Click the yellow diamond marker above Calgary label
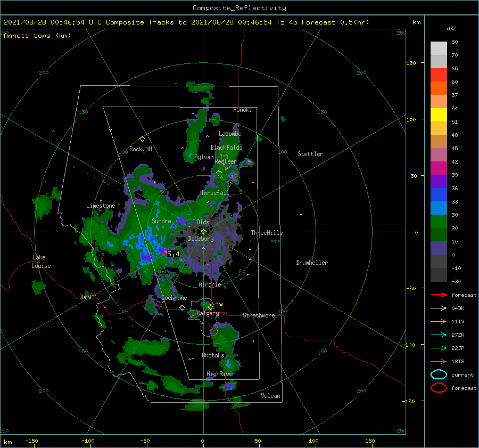This screenshot has width=479, height=448. tap(210, 307)
